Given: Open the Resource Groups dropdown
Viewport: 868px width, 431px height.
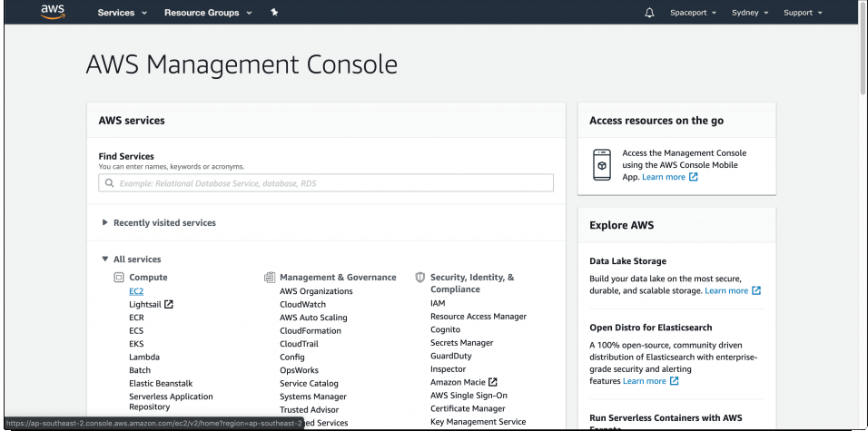Looking at the screenshot, I should [x=208, y=13].
